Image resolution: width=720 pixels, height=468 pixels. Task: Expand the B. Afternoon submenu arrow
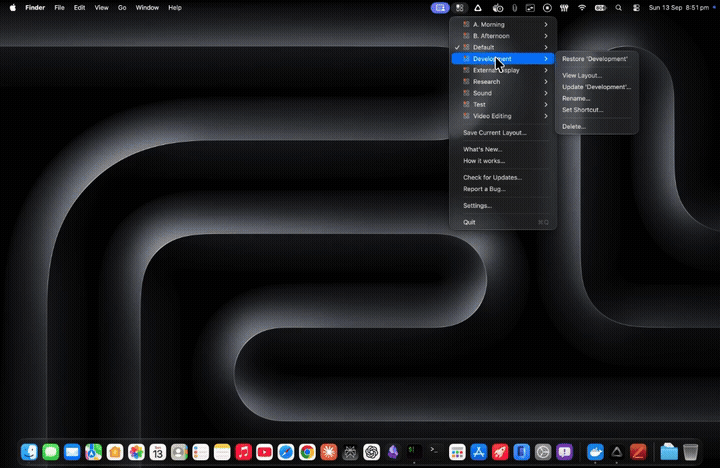point(546,36)
